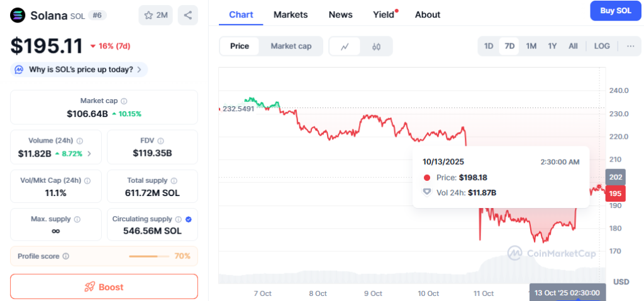The height and width of the screenshot is (301, 644).
Task: Click the Buy SOL button
Action: coord(615,11)
